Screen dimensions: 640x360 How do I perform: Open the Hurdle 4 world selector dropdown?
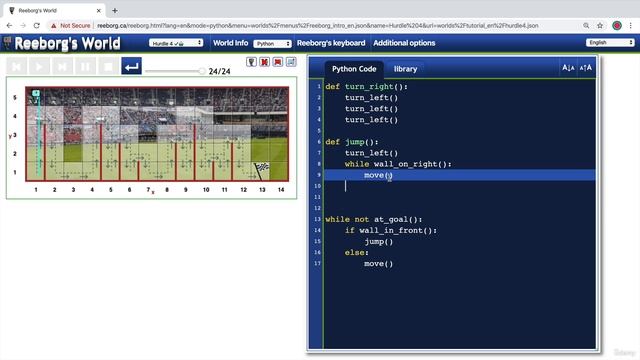176,43
